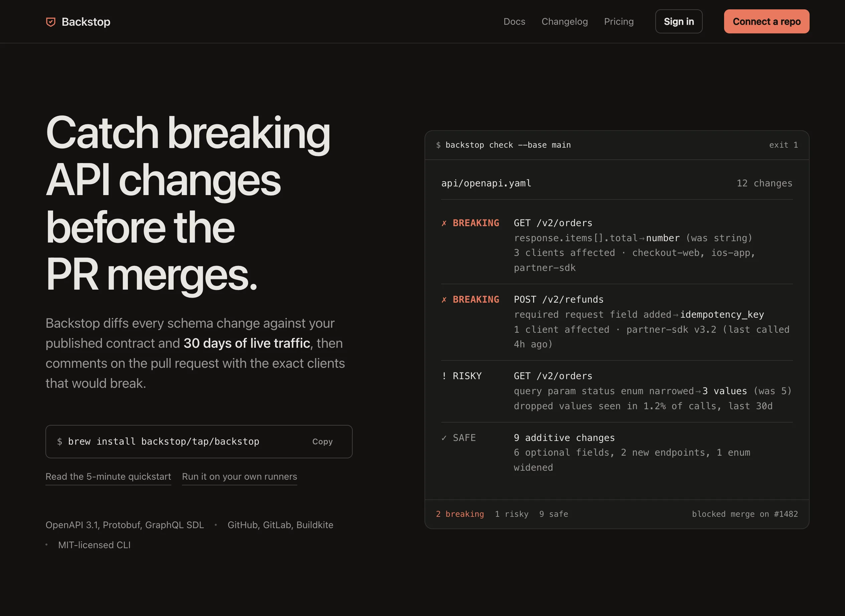Open the Run it on your own runners link
Viewport: 845px width, 616px height.
coord(239,477)
